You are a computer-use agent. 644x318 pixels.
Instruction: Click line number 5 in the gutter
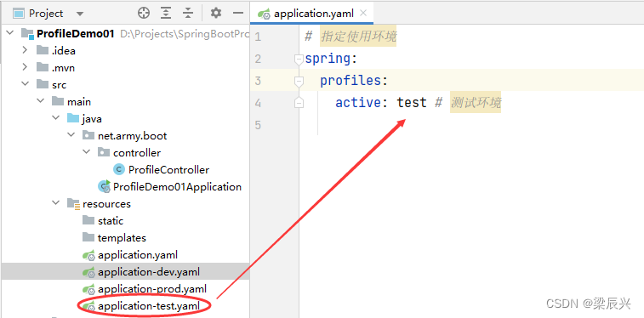pos(258,124)
